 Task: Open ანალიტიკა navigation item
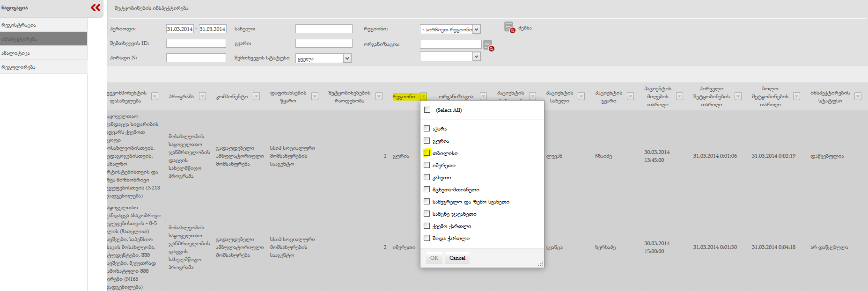pos(16,53)
